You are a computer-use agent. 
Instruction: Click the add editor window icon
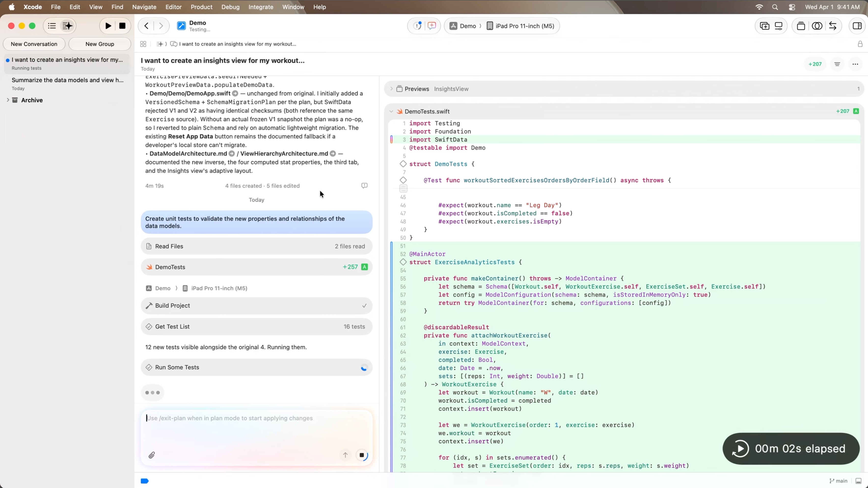pyautogui.click(x=765, y=26)
